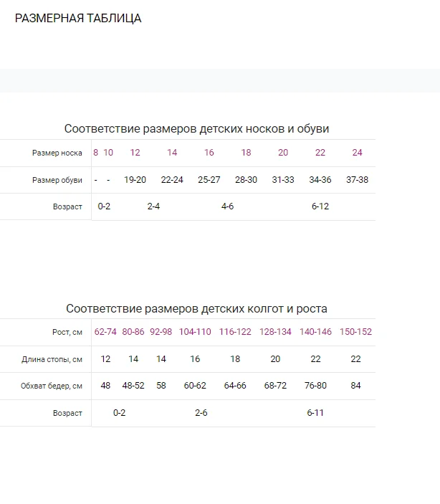Screen dimensions: 440x504
Task: Select sock size 12 in table
Action: (x=135, y=153)
